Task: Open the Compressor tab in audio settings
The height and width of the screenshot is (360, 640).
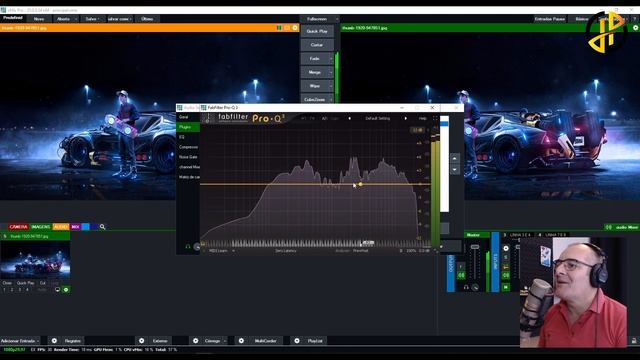Action: (188, 147)
